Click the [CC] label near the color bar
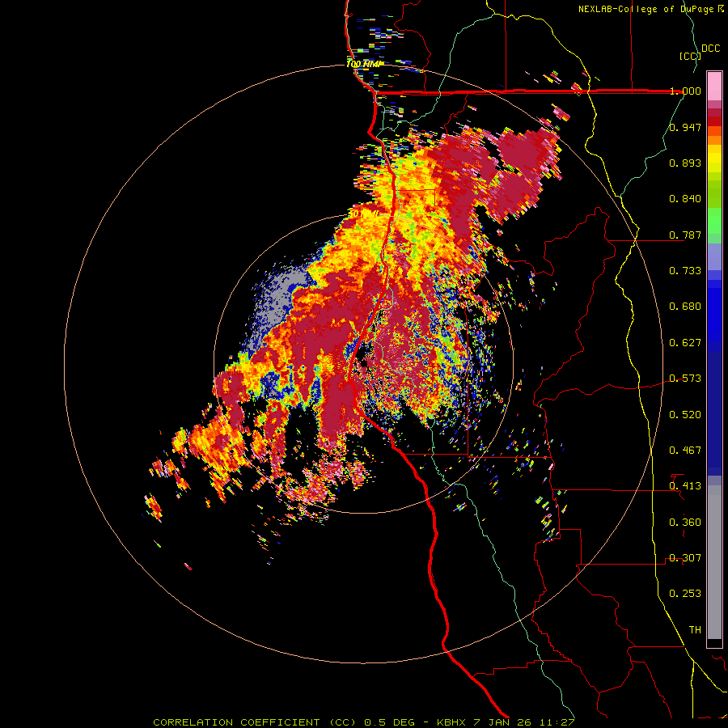 tap(690, 56)
